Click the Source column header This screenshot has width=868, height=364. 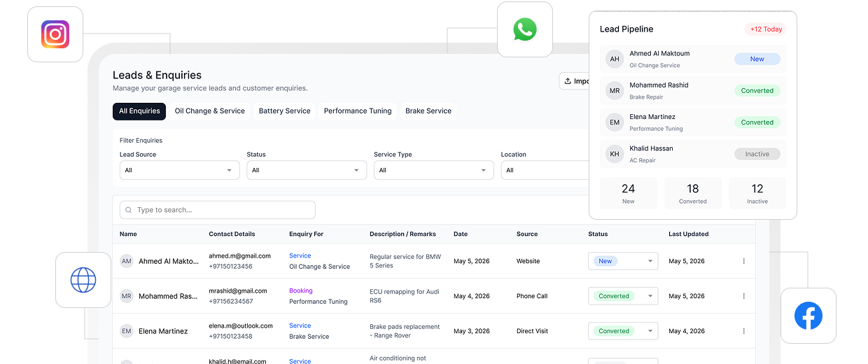[527, 234]
